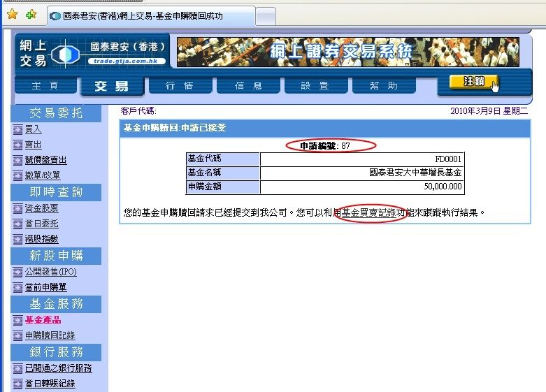The width and height of the screenshot is (546, 392).
Task: Open the 賣出 link
Action: [x=34, y=145]
